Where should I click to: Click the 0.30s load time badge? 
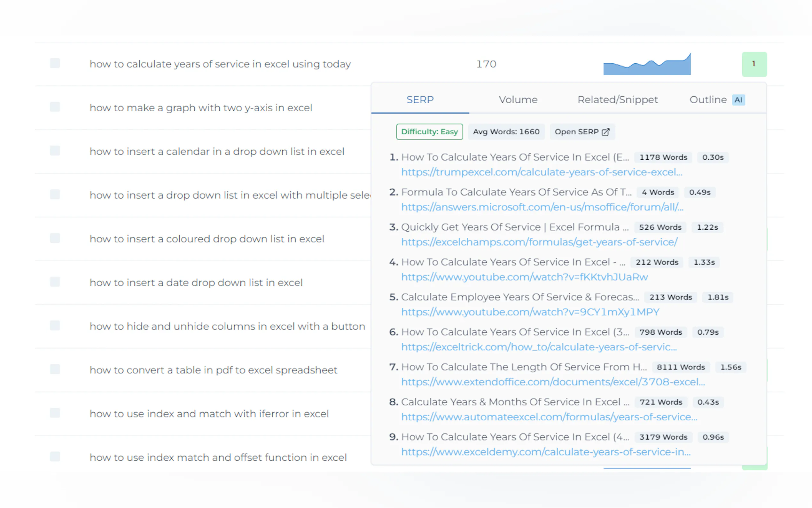[713, 157]
